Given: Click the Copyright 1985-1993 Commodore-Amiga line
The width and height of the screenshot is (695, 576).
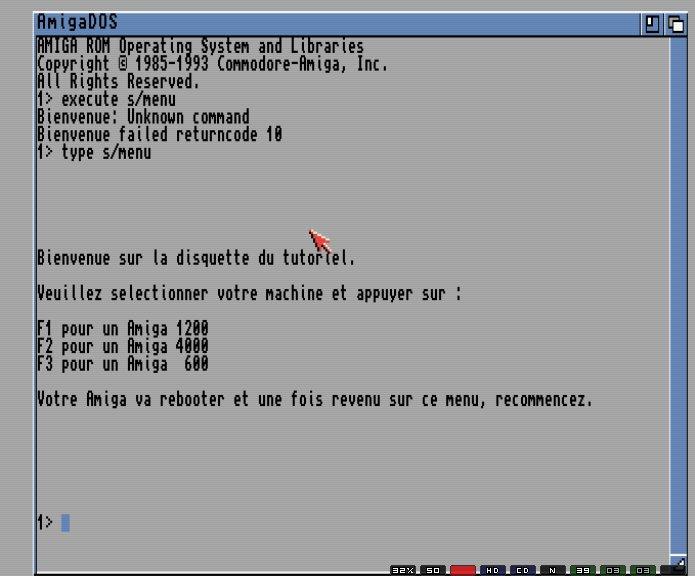Looking at the screenshot, I should tap(212, 64).
